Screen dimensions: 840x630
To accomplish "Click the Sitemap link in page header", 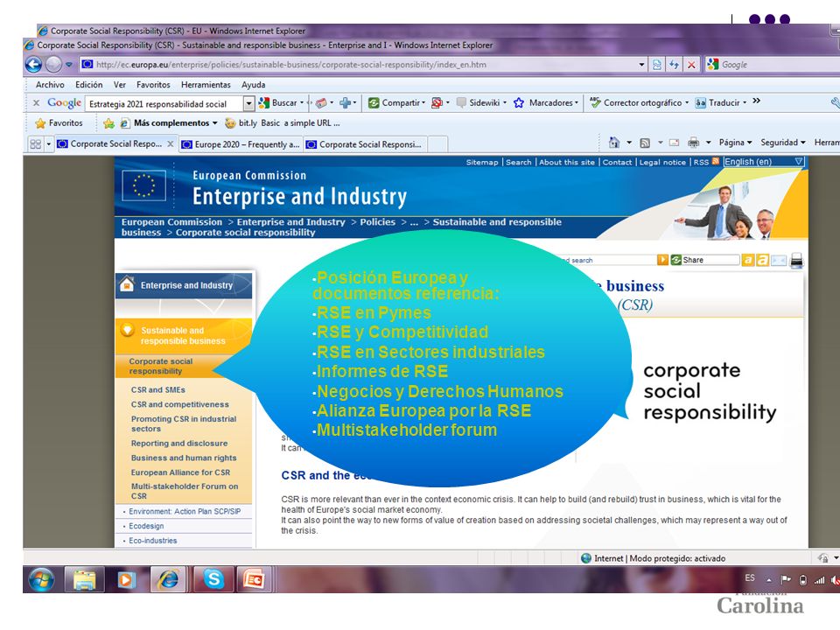I will [481, 163].
